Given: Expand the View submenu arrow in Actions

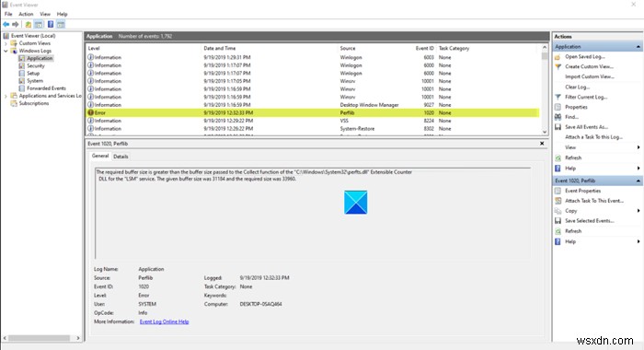Looking at the screenshot, I should [x=638, y=147].
